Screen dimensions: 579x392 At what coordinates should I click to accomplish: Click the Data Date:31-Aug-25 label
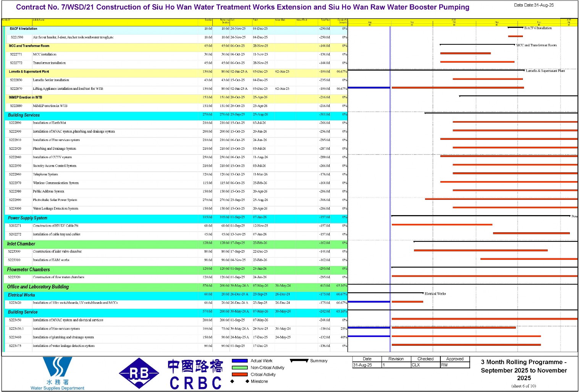tap(534, 5)
